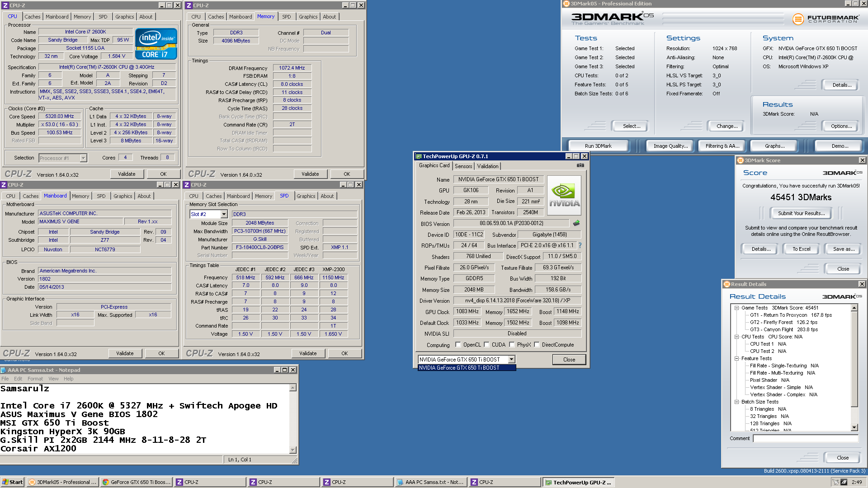Image resolution: width=868 pixels, height=488 pixels.
Task: Toggle the DirectCompute checkbox
Action: point(537,345)
